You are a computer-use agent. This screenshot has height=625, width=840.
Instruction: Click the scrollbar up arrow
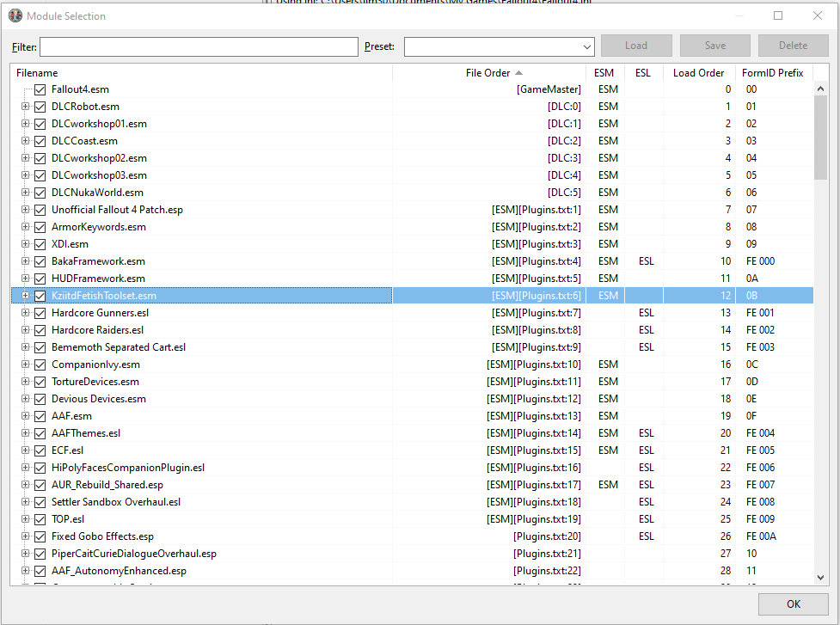tap(821, 89)
